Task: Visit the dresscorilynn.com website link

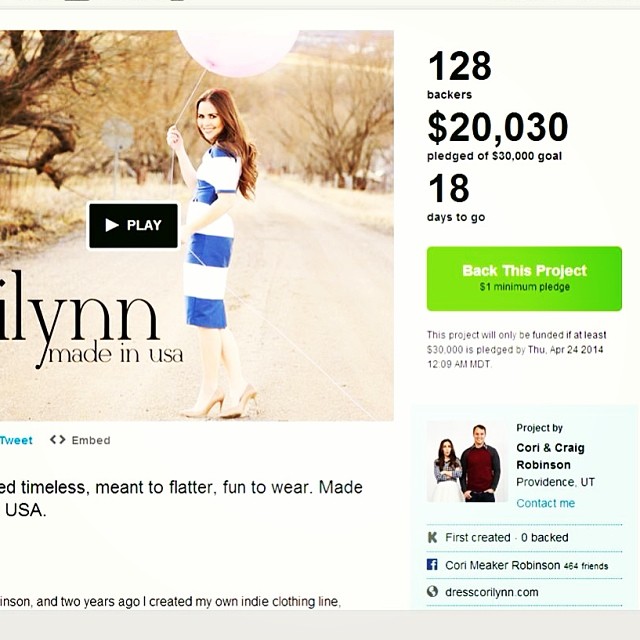Action: pyautogui.click(x=492, y=592)
